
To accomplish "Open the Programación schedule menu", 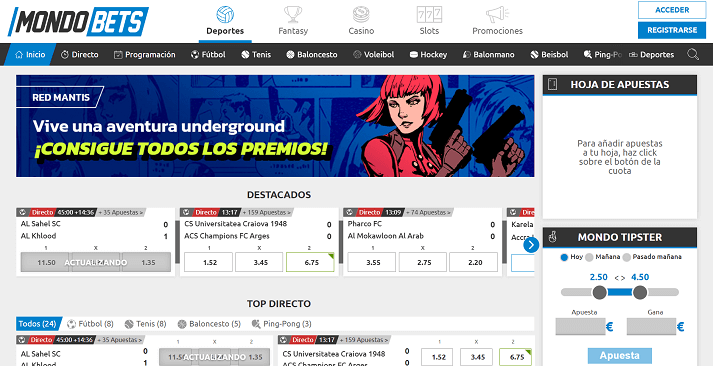I will pos(145,55).
